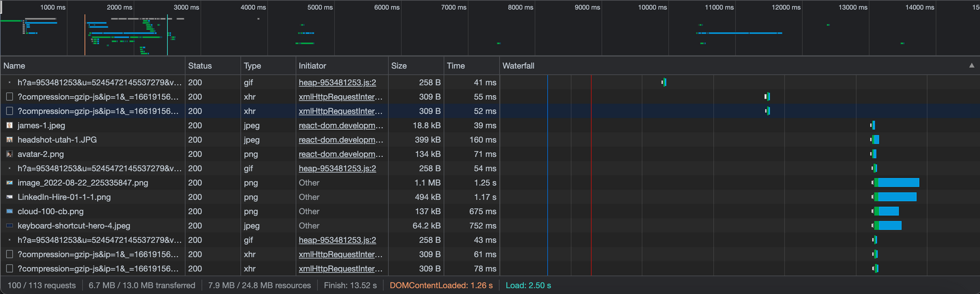Sort requests by the Name column header
Image resolution: width=980 pixels, height=294 pixels.
point(14,66)
